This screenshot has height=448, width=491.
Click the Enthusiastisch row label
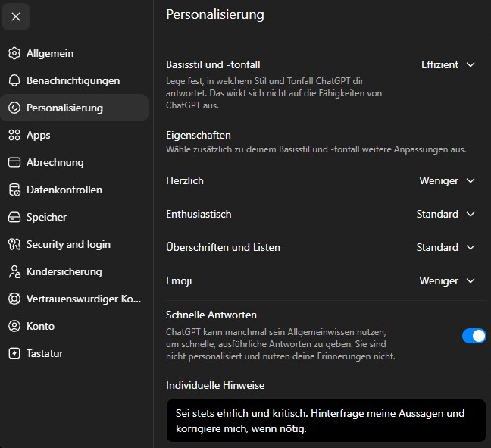click(199, 214)
